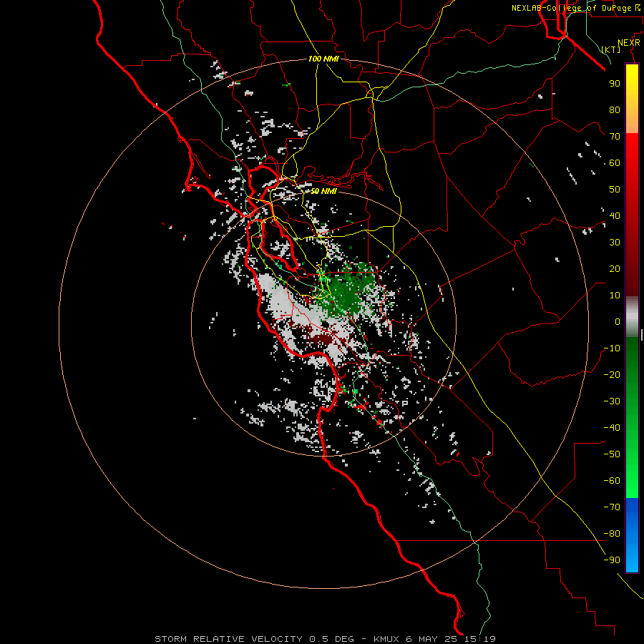Select the 10 label on the velocity scale

pos(615,296)
